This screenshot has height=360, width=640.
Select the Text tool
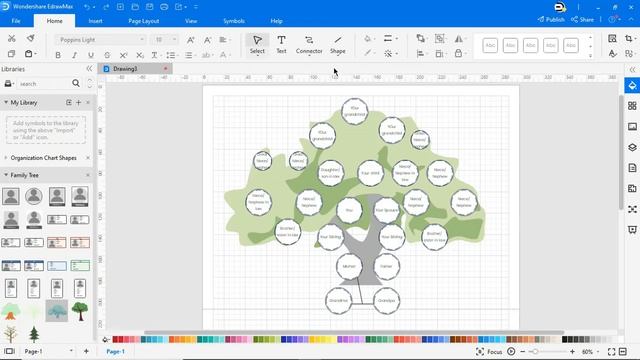(x=281, y=44)
